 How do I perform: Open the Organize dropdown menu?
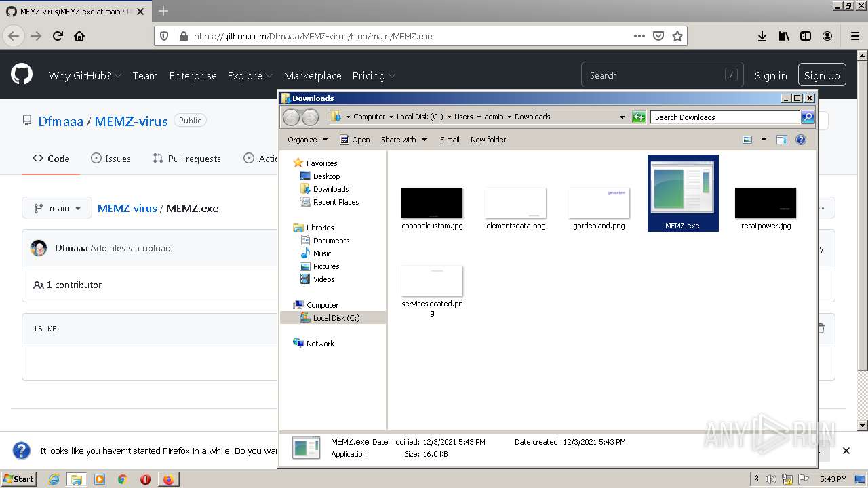[307, 140]
